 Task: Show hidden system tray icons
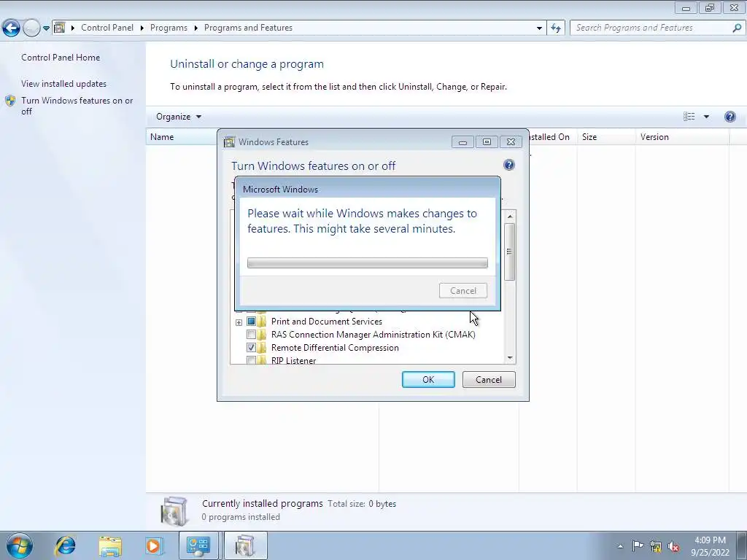(x=620, y=546)
